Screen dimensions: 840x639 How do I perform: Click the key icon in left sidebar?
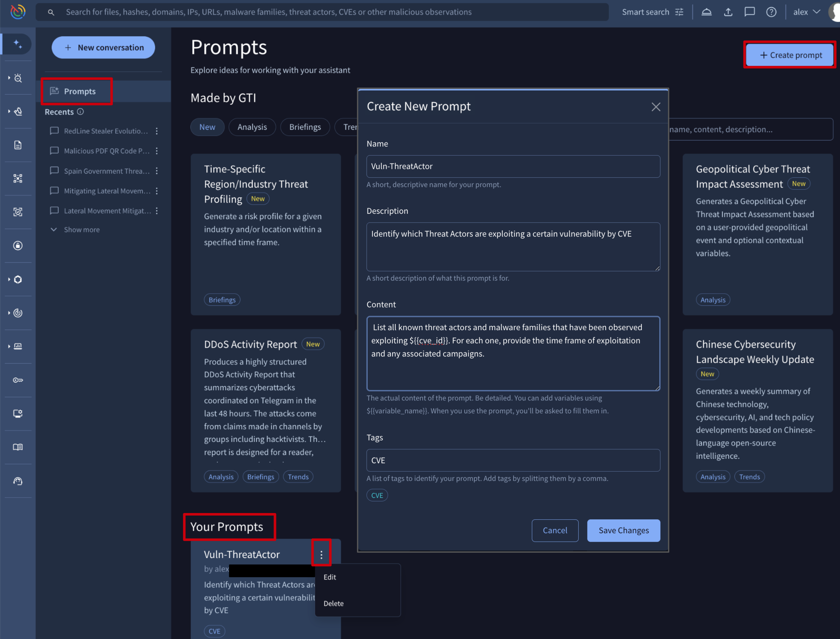point(17,380)
